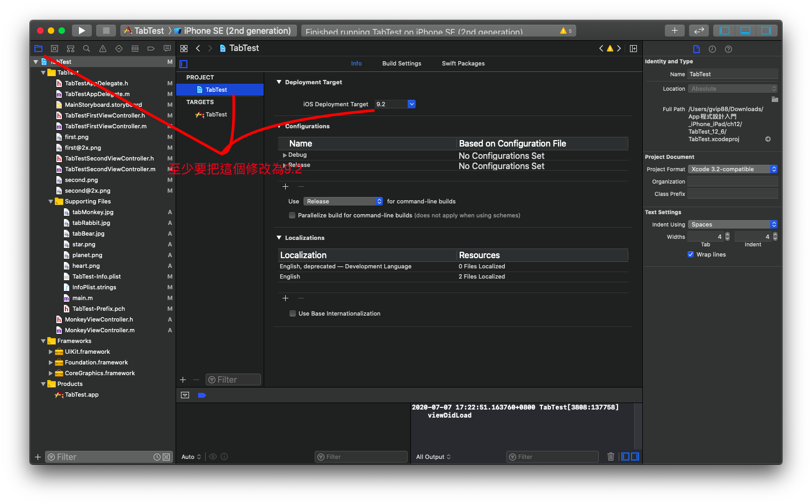This screenshot has width=812, height=504.
Task: Enable Parallelize build for command-line builds
Action: click(x=292, y=215)
